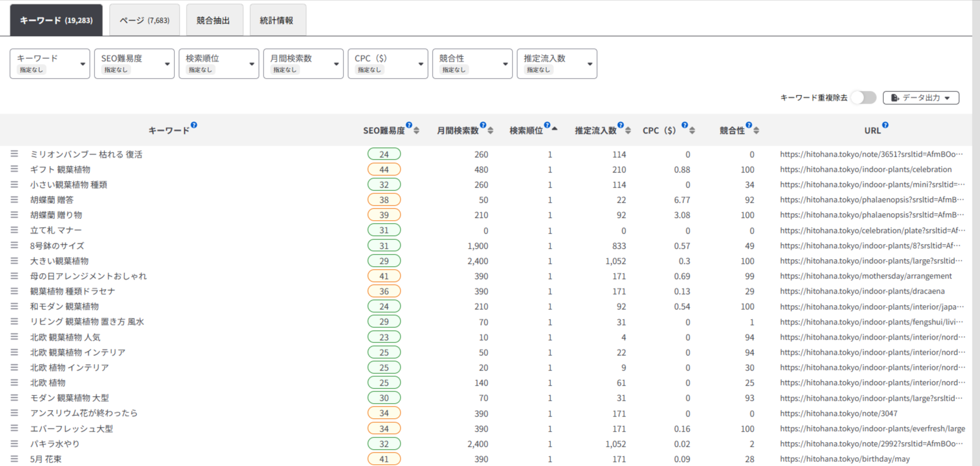Open mothersday/arrangement URL link
980x466 pixels.
click(x=866, y=276)
